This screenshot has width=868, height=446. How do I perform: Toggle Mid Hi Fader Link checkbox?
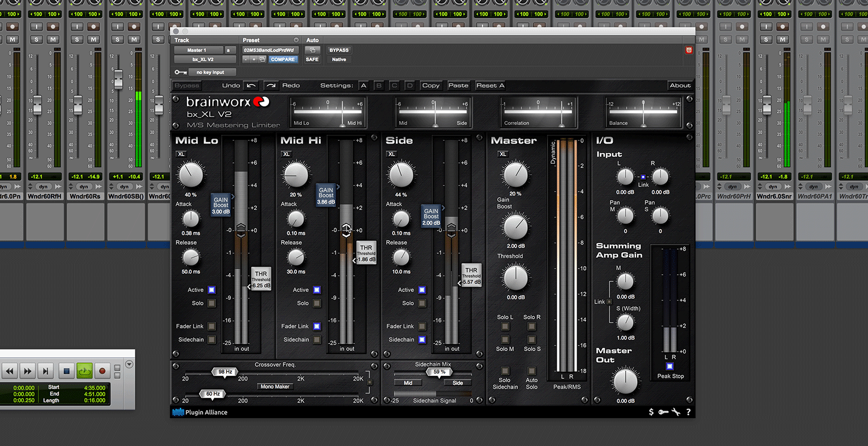tap(317, 326)
